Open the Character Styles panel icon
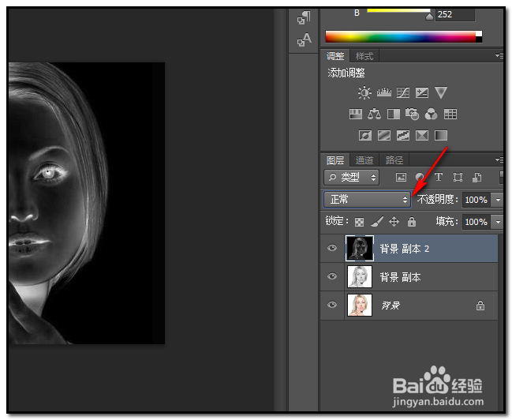 [x=304, y=39]
